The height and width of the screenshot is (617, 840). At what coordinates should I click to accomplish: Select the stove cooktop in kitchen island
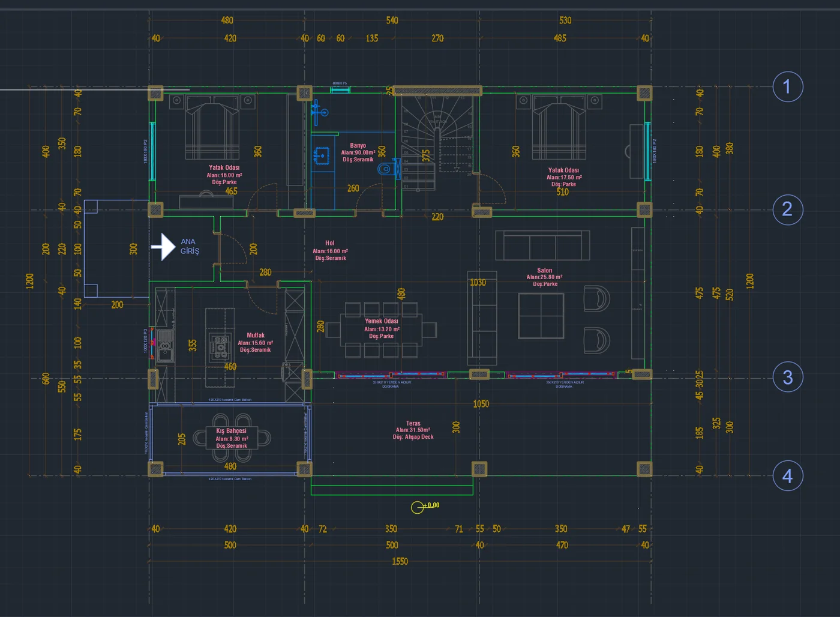(220, 347)
